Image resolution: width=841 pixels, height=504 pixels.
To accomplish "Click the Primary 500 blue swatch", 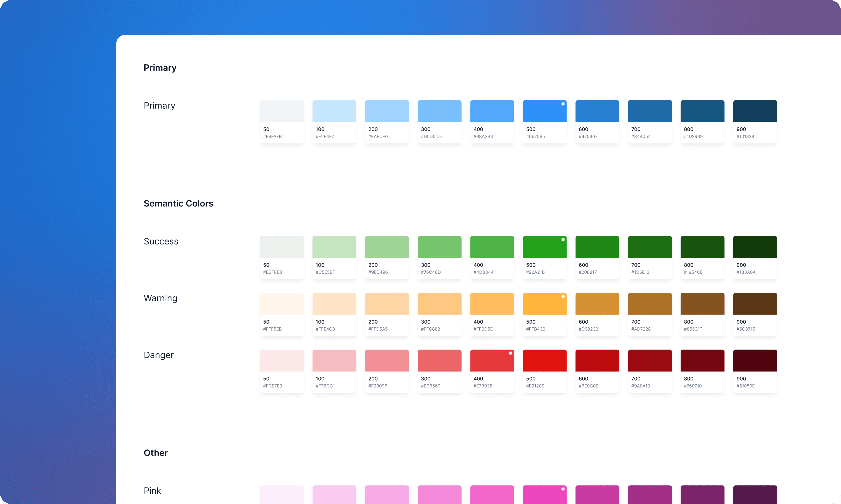I will pos(544,111).
